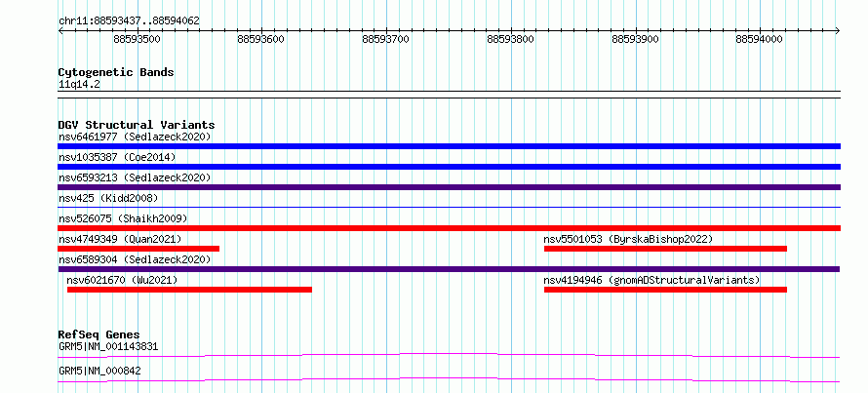Click the DGV Structural Variants track heading

pos(137,125)
